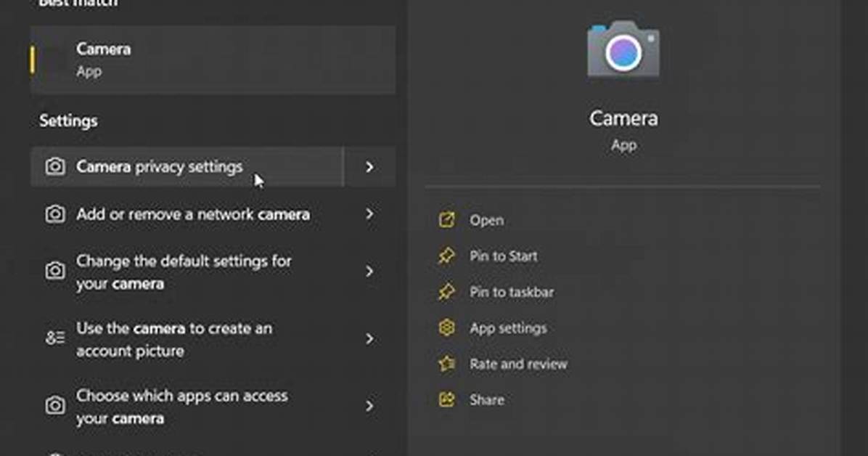Screen dimensions: 868x456
Task: Click the Open icon in the actions list
Action: [447, 219]
